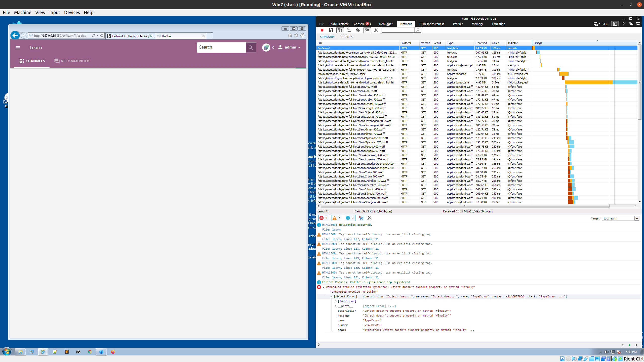This screenshot has height=362, width=644.
Task: Click the network filter search box
Action: (397, 30)
